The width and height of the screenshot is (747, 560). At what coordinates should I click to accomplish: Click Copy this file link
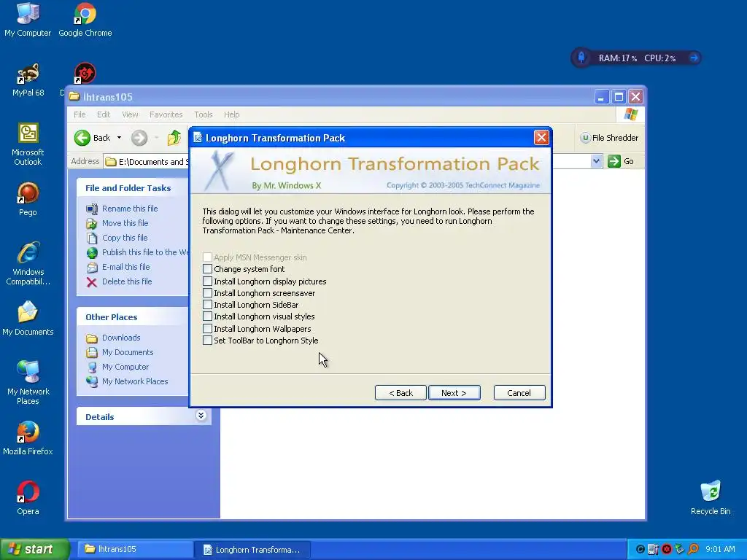(x=125, y=238)
